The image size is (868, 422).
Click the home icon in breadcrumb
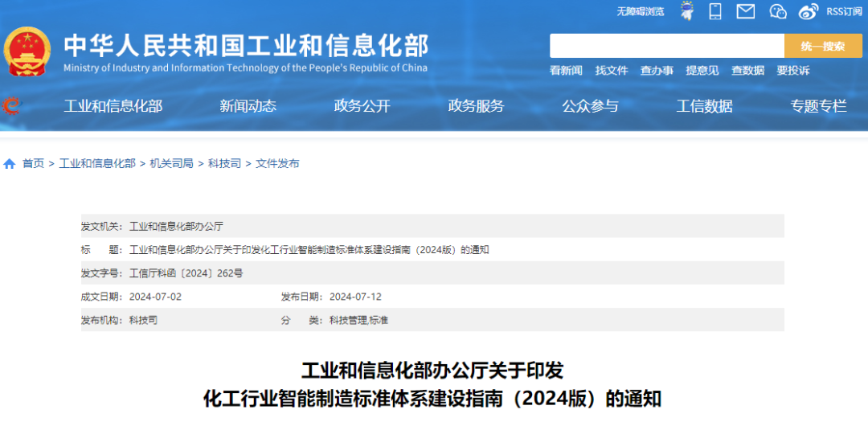10,164
